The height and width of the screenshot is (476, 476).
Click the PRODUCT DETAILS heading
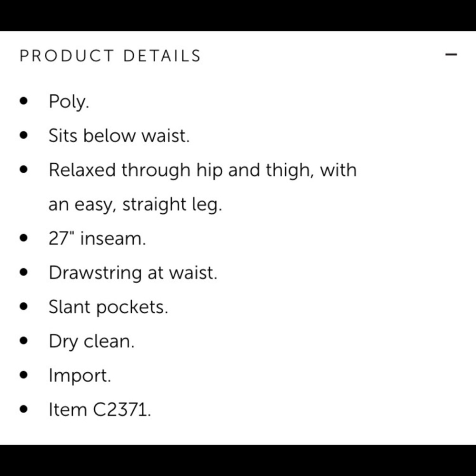click(x=110, y=56)
